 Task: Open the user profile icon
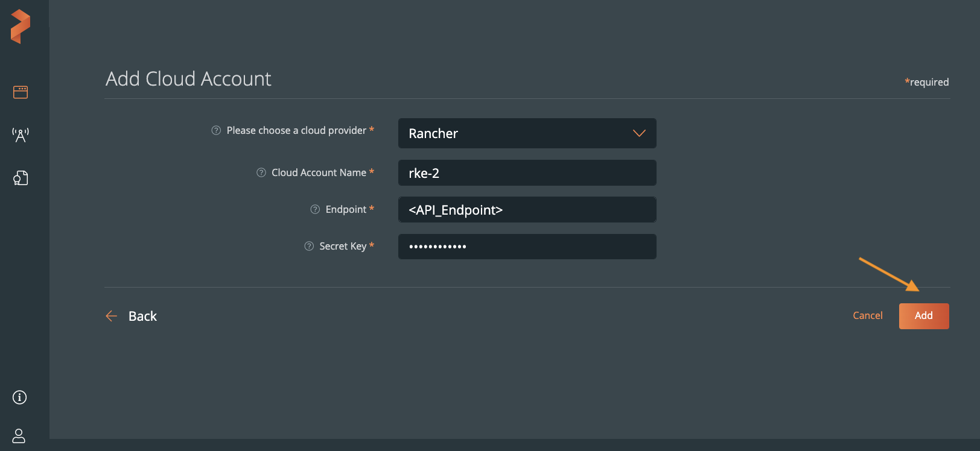pyautogui.click(x=19, y=436)
